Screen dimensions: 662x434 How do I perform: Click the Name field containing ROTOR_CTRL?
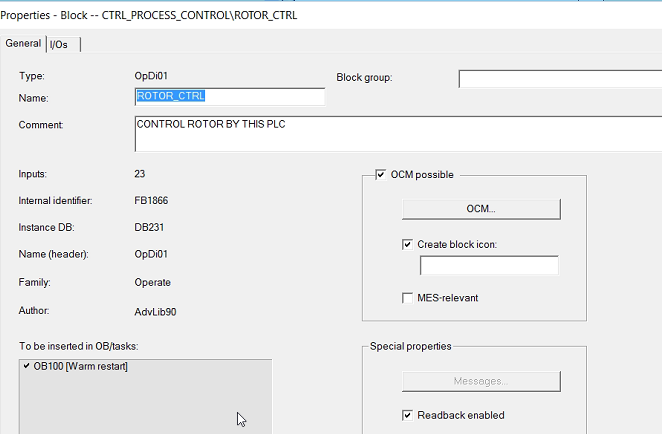(x=229, y=97)
